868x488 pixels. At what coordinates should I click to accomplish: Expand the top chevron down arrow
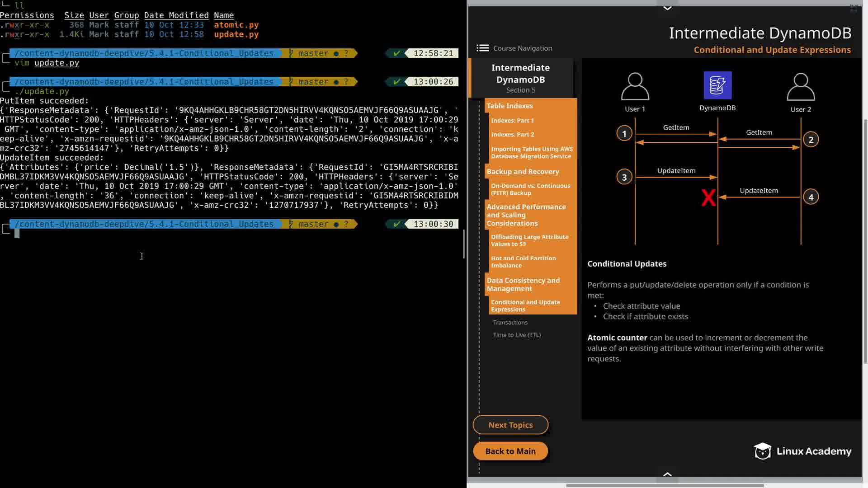click(667, 8)
